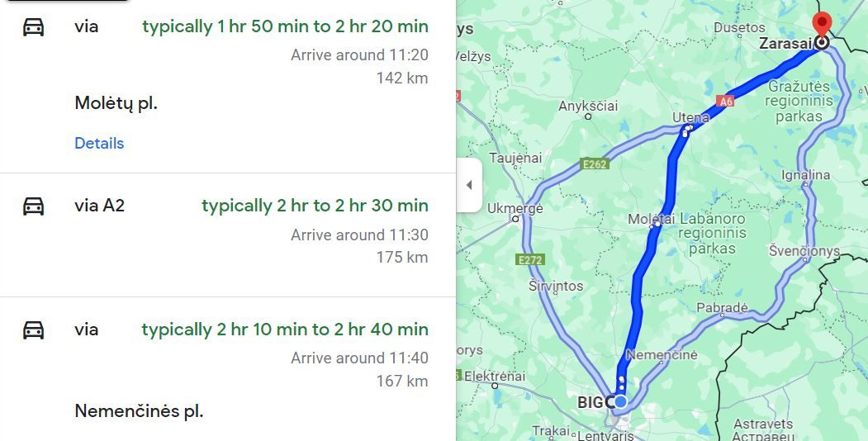Click the blue origin dot on the map

pyautogui.click(x=620, y=401)
